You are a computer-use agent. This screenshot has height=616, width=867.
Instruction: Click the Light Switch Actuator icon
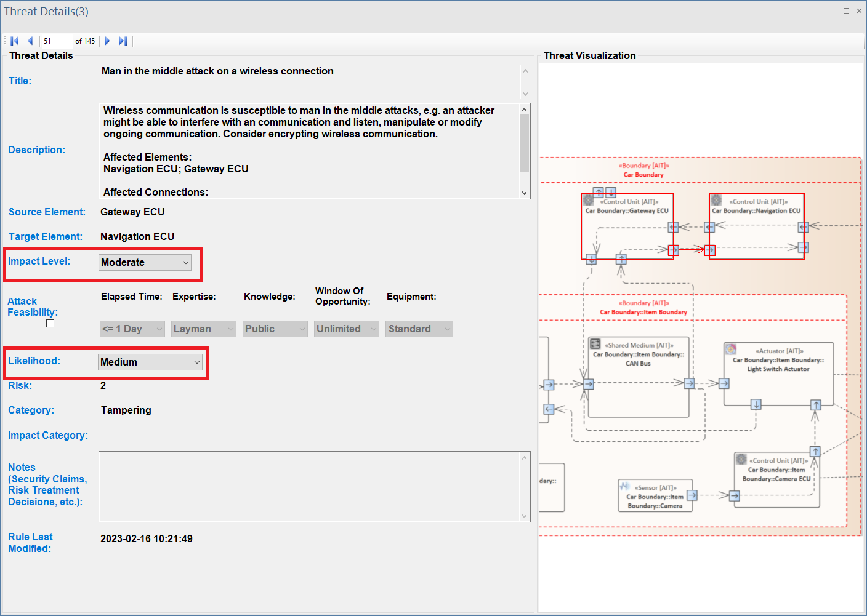coord(731,350)
